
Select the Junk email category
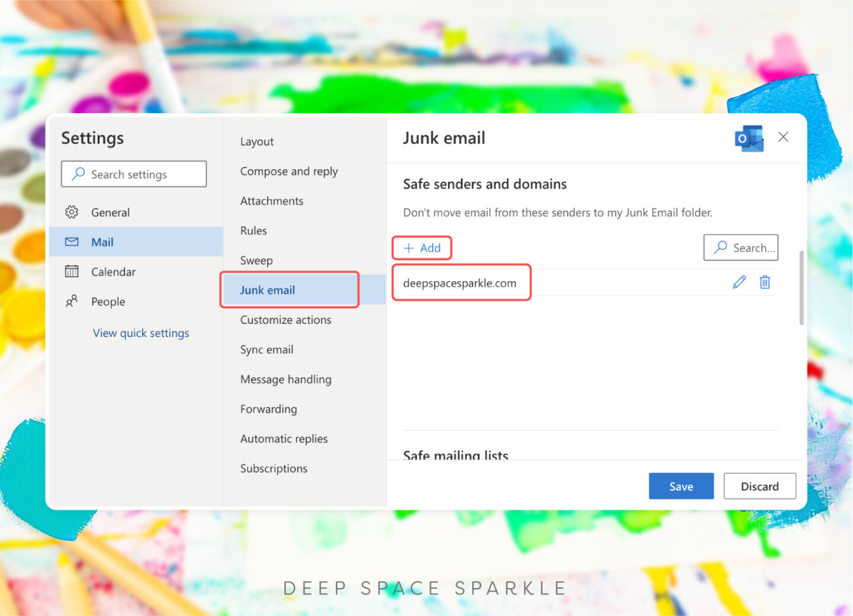tap(268, 290)
